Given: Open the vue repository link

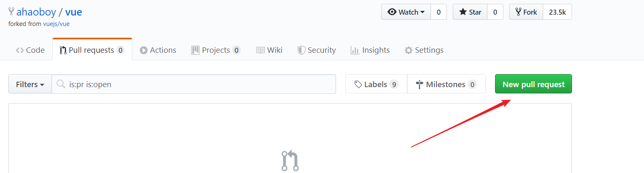Looking at the screenshot, I should (74, 12).
